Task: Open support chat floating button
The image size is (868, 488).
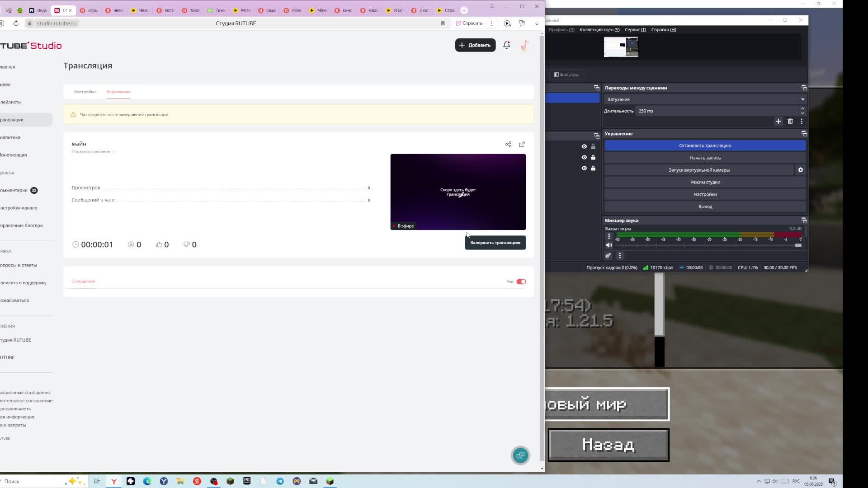Action: coord(520,455)
